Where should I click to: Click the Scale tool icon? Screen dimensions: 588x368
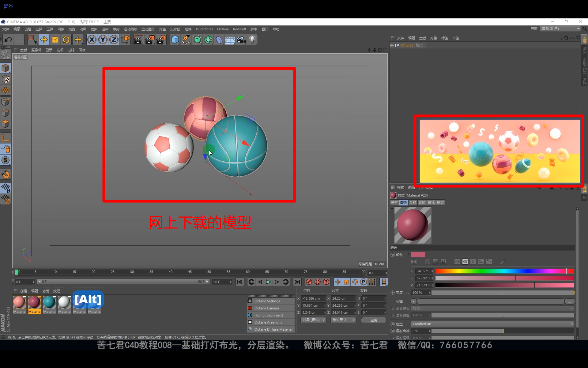(55, 40)
